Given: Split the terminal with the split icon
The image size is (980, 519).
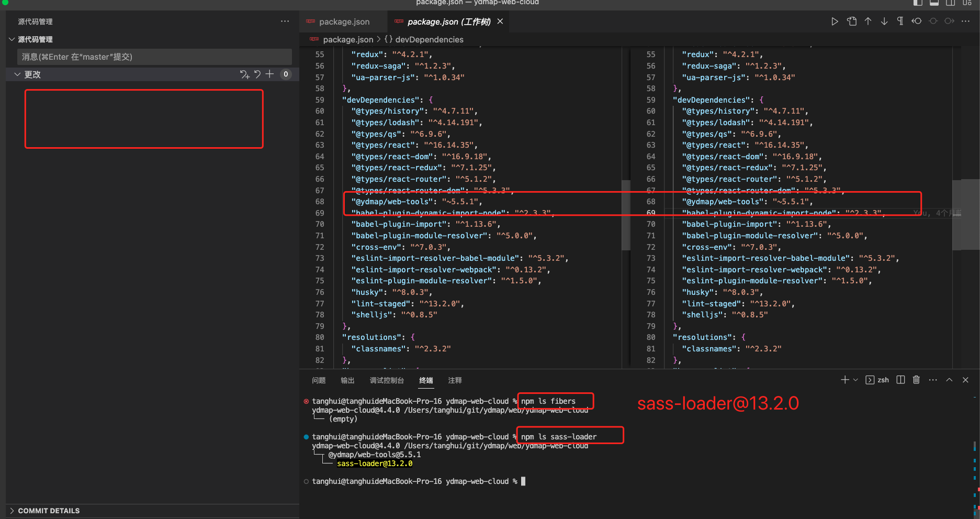Looking at the screenshot, I should coord(900,380).
